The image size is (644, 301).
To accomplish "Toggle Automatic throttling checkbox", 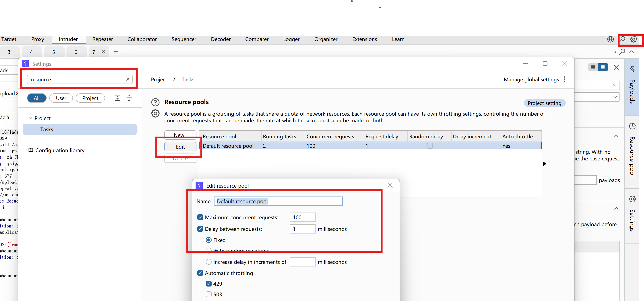I will click(x=200, y=273).
